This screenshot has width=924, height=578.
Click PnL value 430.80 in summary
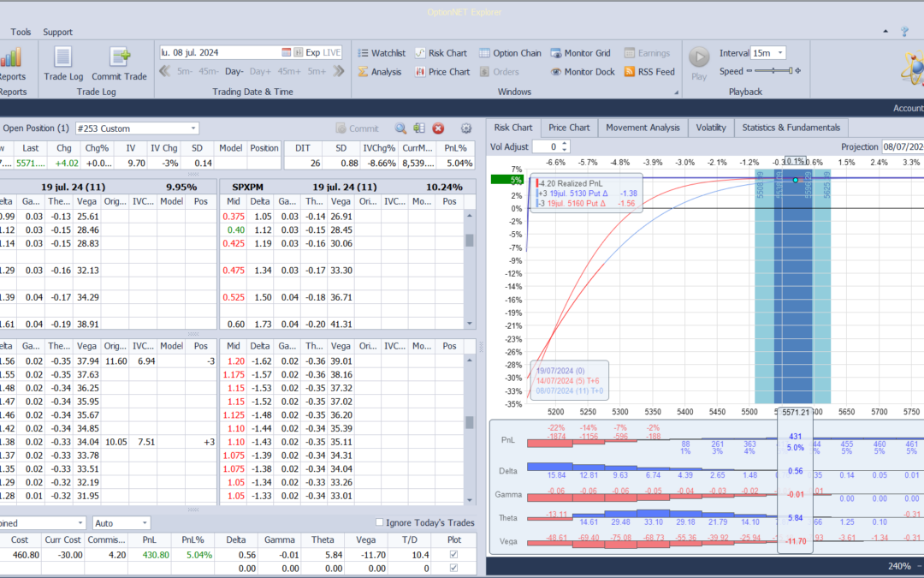point(156,555)
